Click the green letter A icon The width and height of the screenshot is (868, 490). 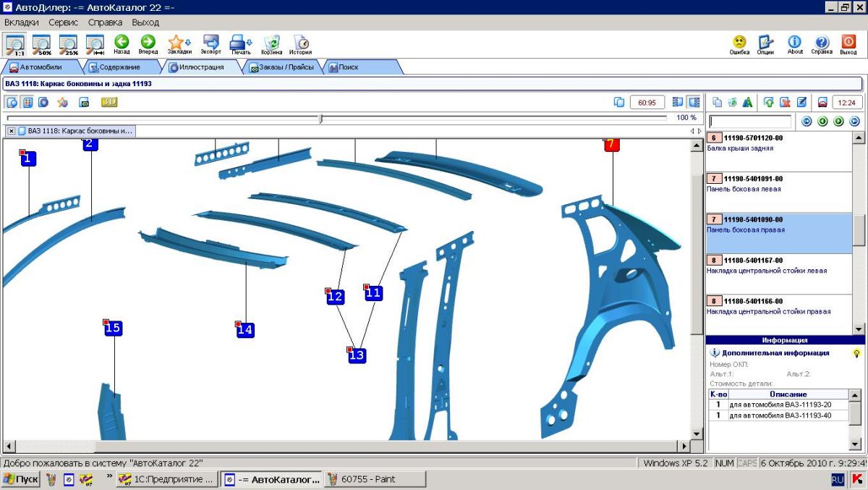[x=748, y=102]
